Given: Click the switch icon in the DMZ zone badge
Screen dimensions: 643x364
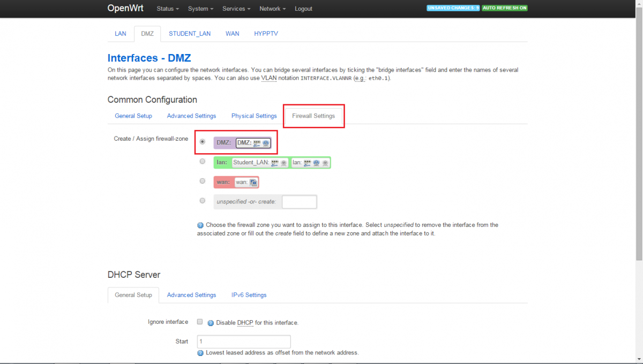Looking at the screenshot, I should coord(257,143).
